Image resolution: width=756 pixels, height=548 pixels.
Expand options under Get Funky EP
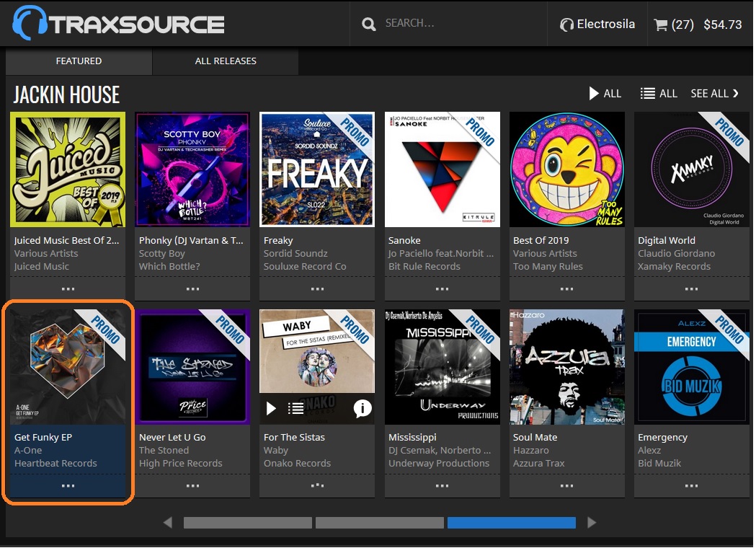tap(68, 486)
